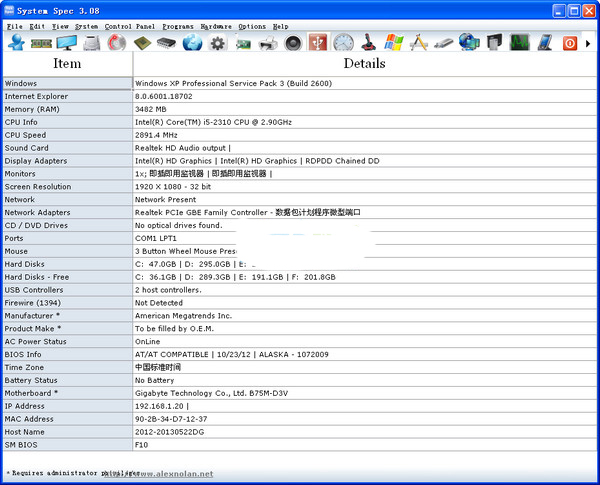This screenshot has height=485, width=600.
Task: Open the File menu
Action: click(x=15, y=26)
